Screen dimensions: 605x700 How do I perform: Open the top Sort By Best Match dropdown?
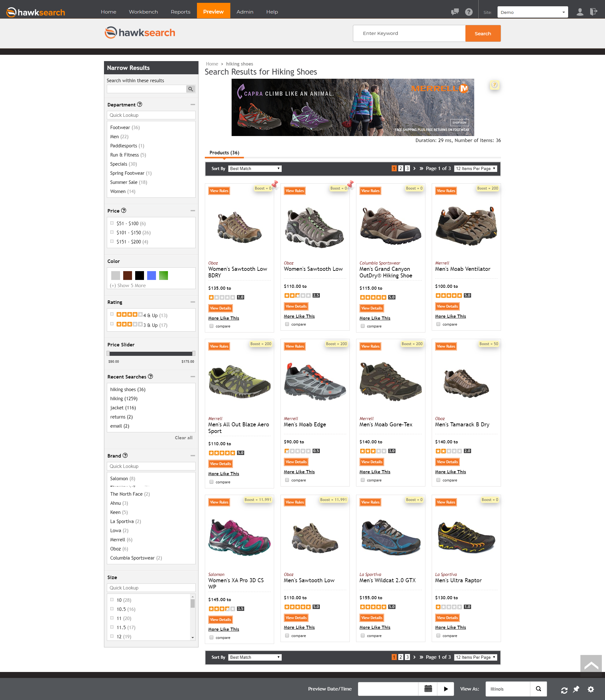tap(255, 168)
